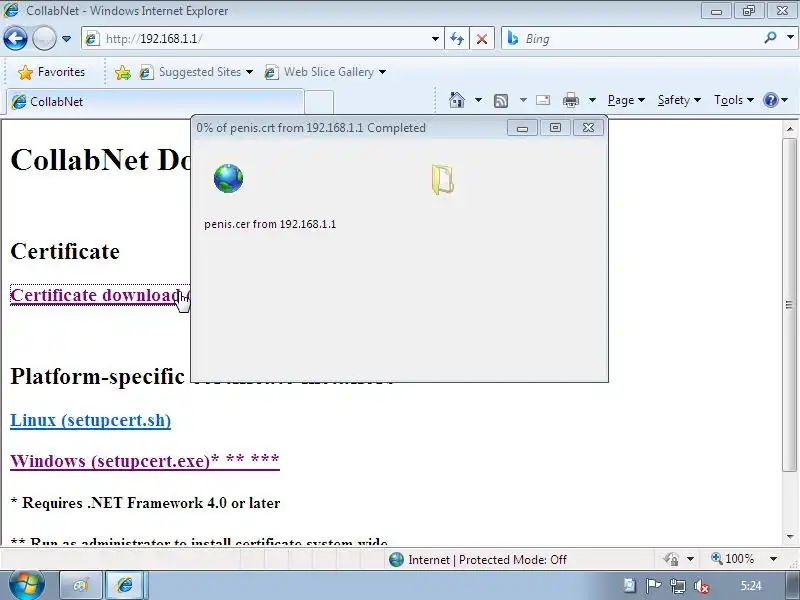Click the globe icon in the download dialog
Screen dimensions: 800x600
point(228,178)
